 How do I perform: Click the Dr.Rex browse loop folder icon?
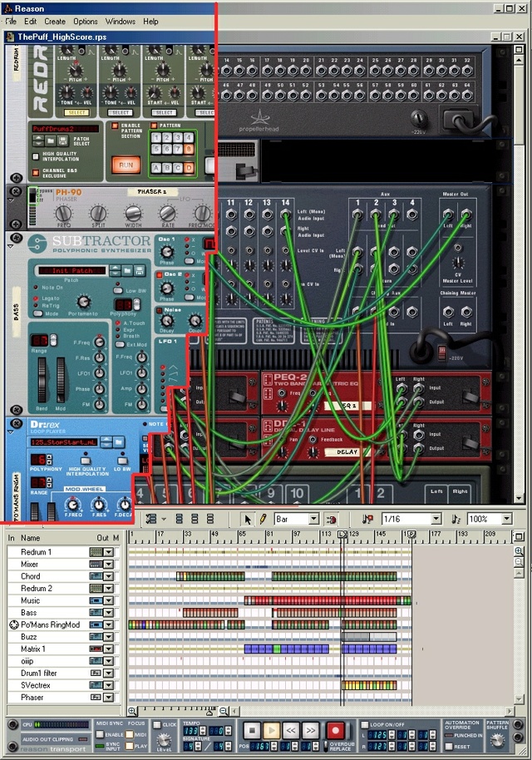coord(119,442)
